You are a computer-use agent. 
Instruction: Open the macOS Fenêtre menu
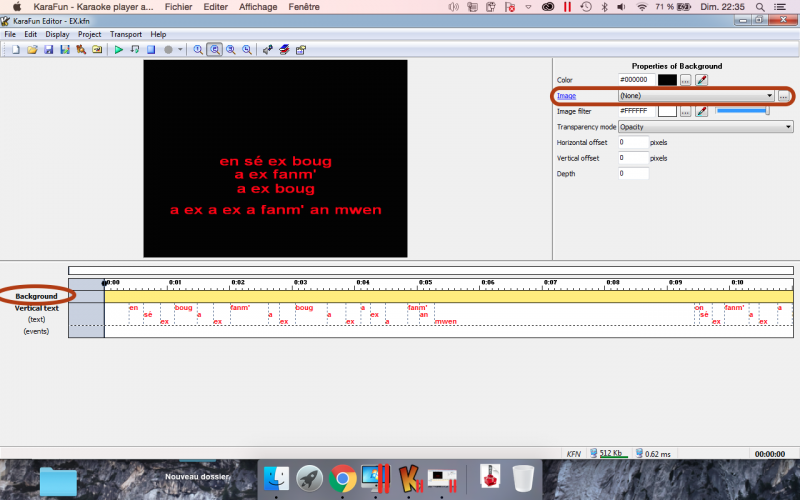(x=304, y=7)
